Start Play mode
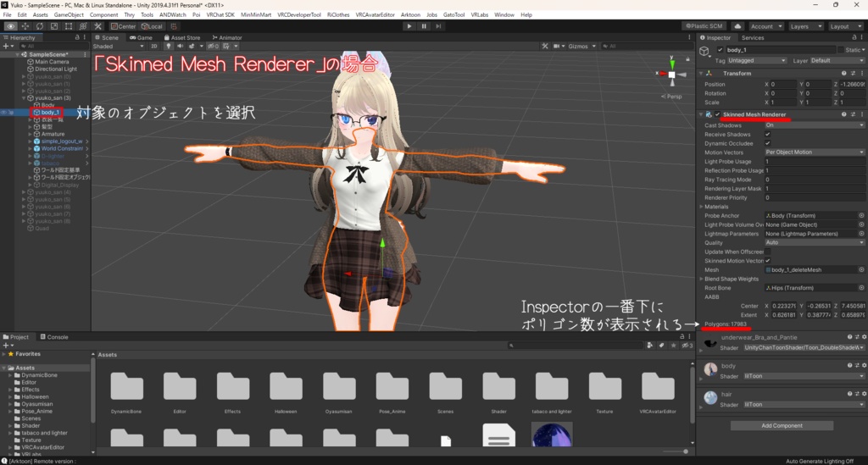Viewport: 868px width, 465px height. (409, 26)
